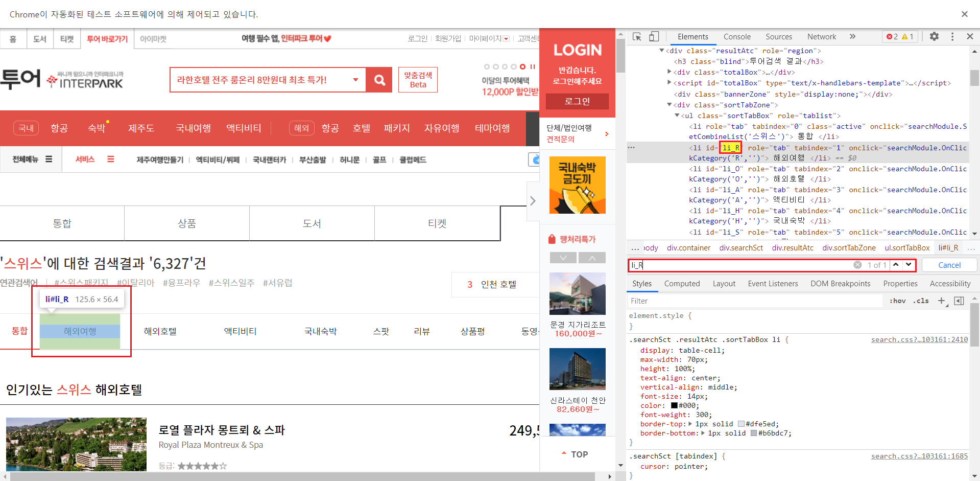Open color picker for #b6bdc7 swatch
Viewport: 980px width, 481px height.
[754, 433]
